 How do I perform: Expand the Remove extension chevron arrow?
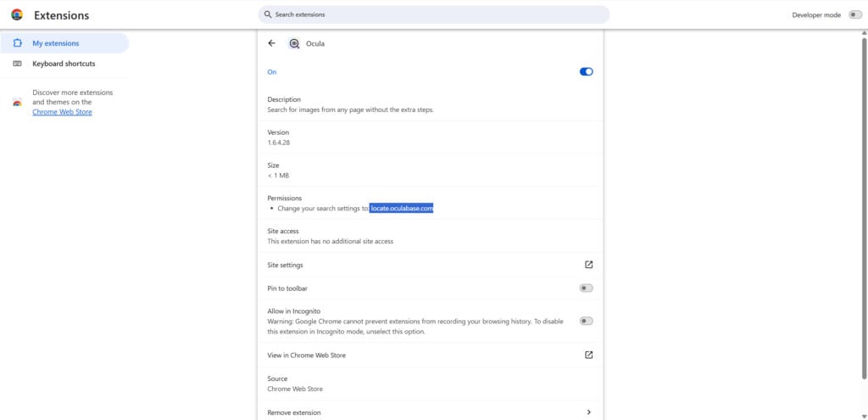(x=589, y=412)
